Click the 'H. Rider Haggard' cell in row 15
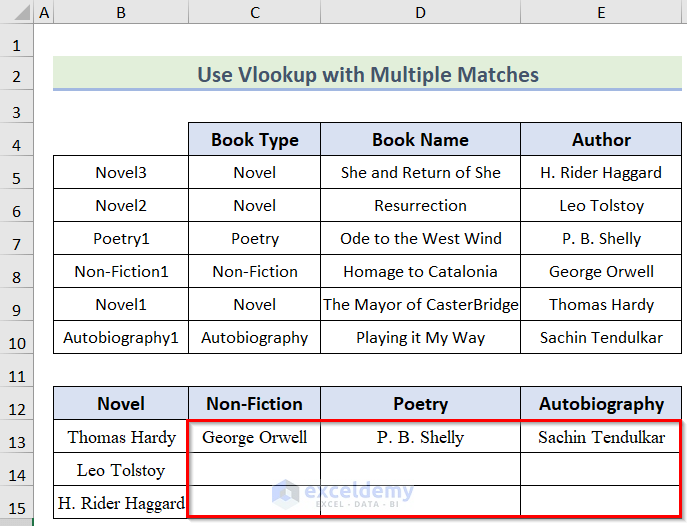 121,503
